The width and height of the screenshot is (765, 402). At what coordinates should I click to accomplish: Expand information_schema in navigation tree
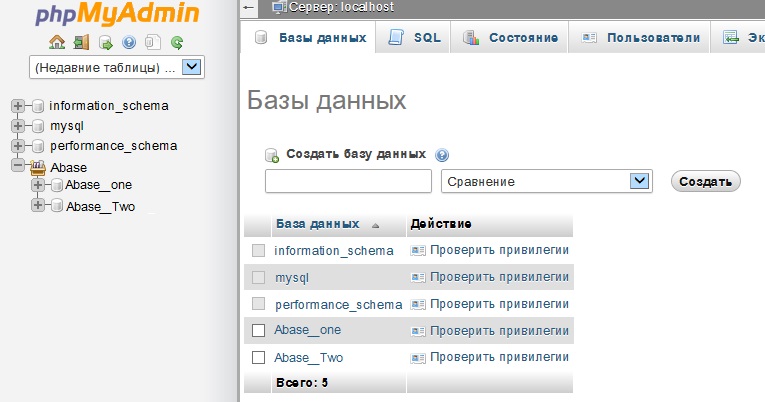17,105
